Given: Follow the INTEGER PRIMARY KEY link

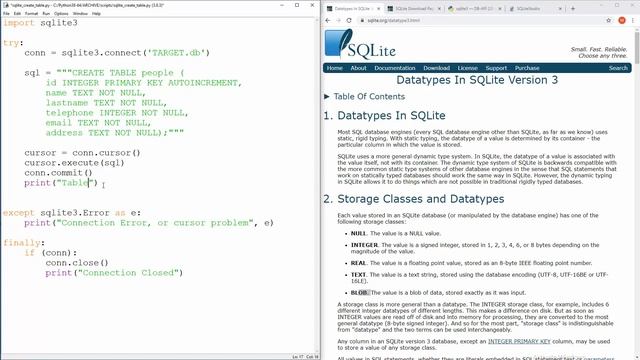Looking at the screenshot, I should pos(519,341).
